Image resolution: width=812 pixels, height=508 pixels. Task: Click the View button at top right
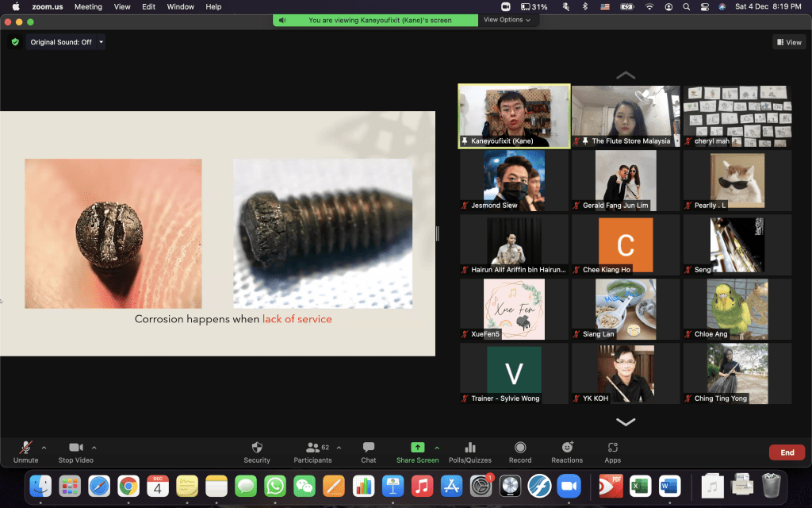pos(790,42)
